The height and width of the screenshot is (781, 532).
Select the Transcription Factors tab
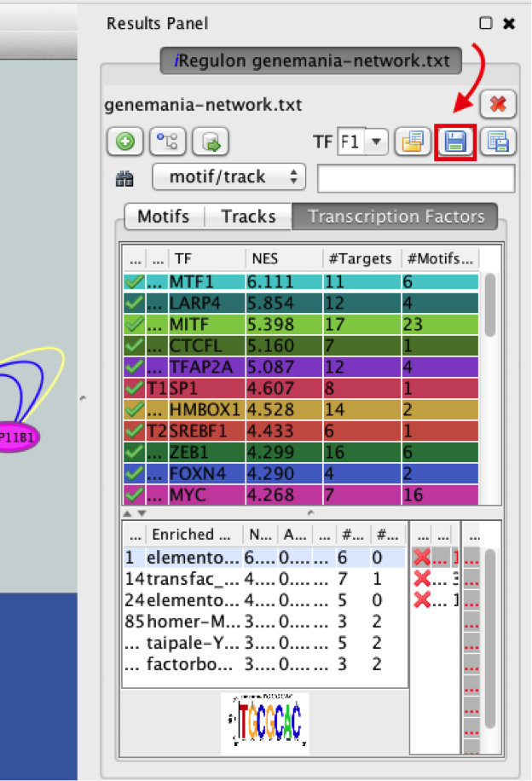pyautogui.click(x=396, y=217)
